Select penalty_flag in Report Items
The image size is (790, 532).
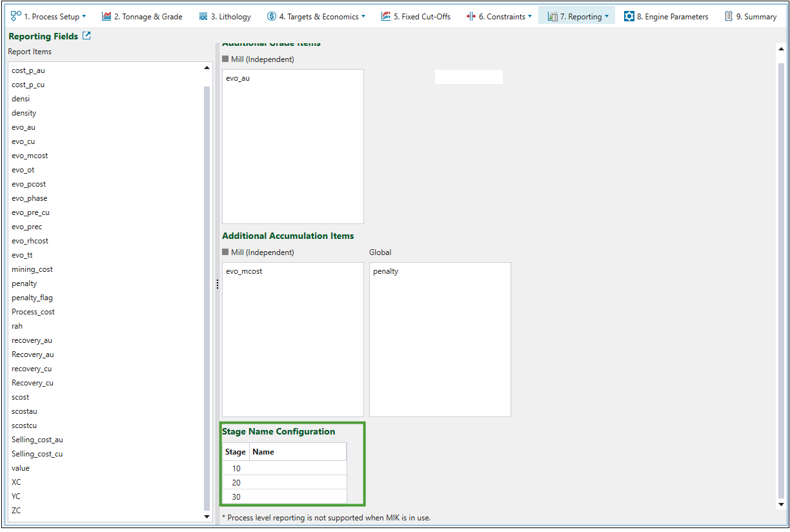point(32,298)
